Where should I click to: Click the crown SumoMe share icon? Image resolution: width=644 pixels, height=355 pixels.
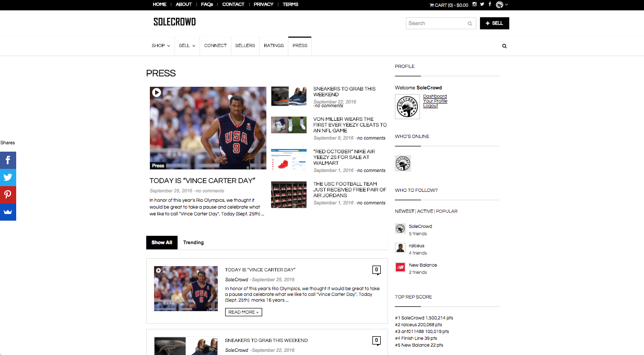pos(8,212)
